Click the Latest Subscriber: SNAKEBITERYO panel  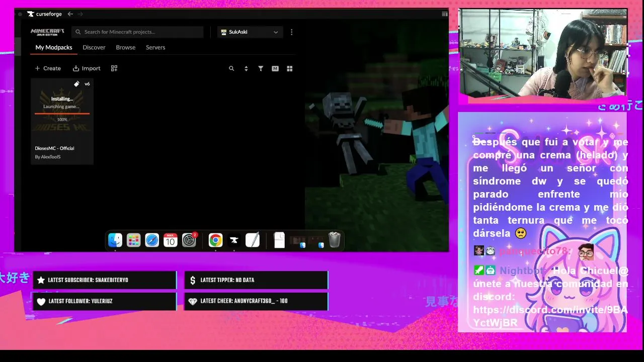pos(105,280)
